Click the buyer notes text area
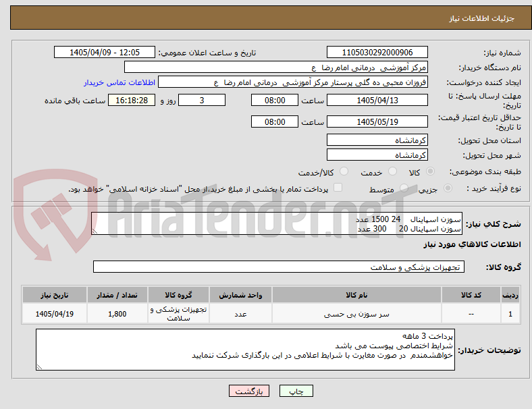The image size is (532, 409). pos(245,350)
